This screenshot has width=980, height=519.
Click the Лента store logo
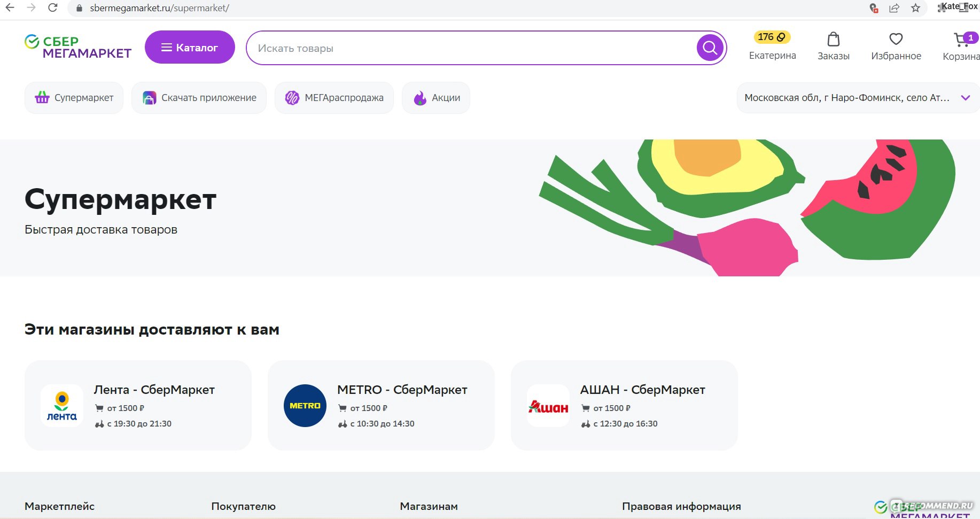62,406
